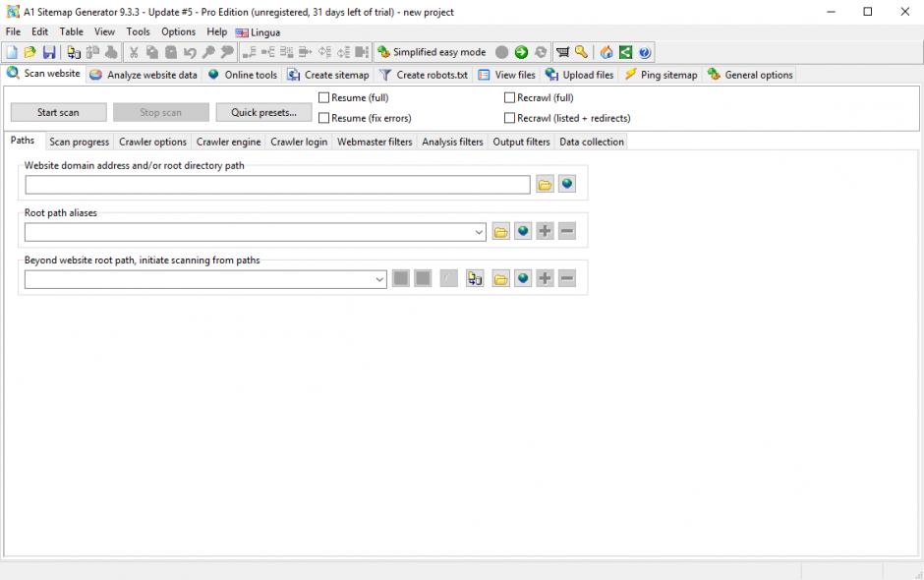Click folder icon in the Beyond website root path row

pos(501,279)
